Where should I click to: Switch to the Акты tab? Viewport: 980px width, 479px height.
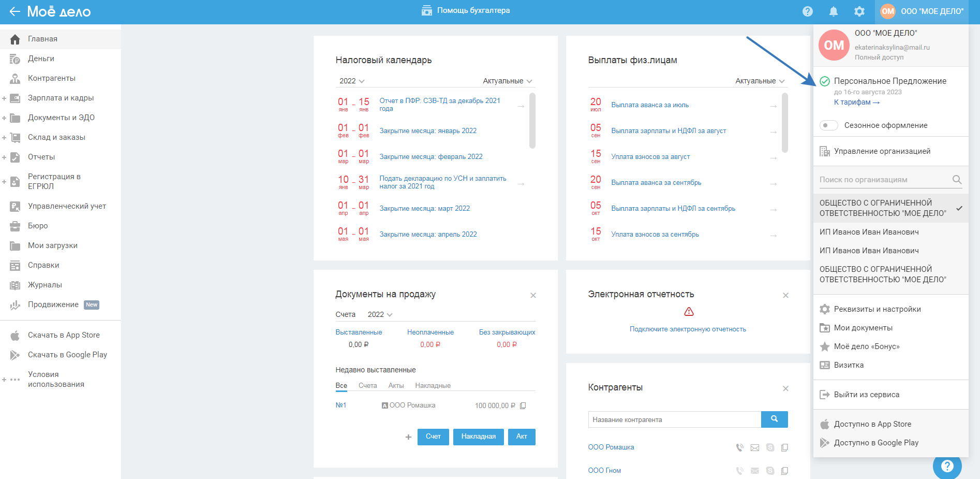click(x=396, y=386)
